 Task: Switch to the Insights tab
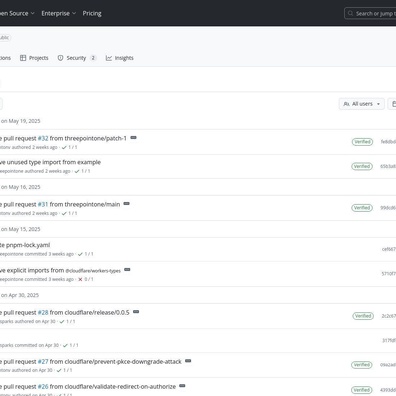(x=120, y=58)
